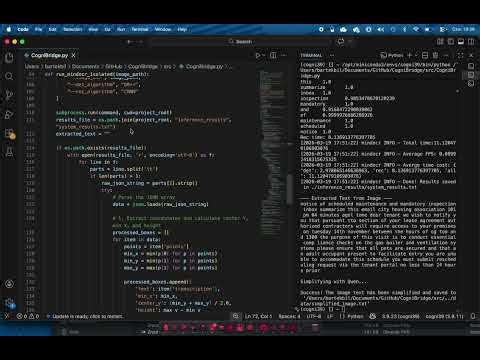Screen dimensions: 480x360
Task: Maximize the terminal panel size
Action: (461, 55)
